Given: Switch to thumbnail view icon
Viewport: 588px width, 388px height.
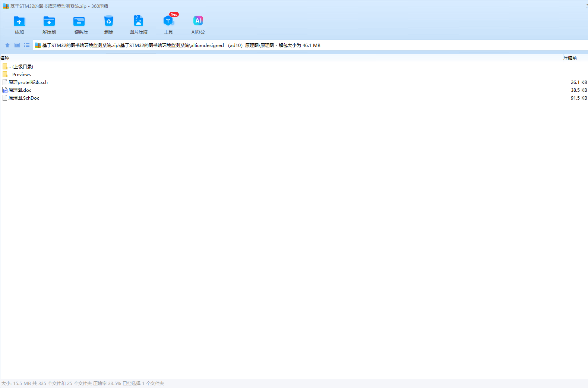Looking at the screenshot, I should tap(17, 45).
